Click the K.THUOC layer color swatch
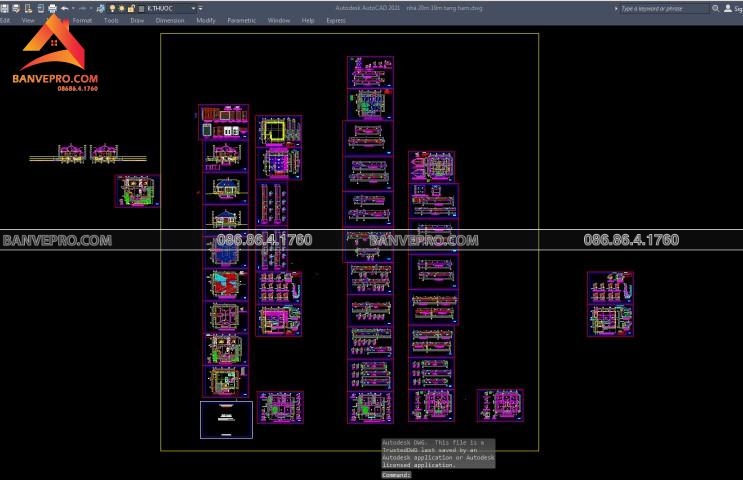The image size is (743, 480). pos(141,9)
